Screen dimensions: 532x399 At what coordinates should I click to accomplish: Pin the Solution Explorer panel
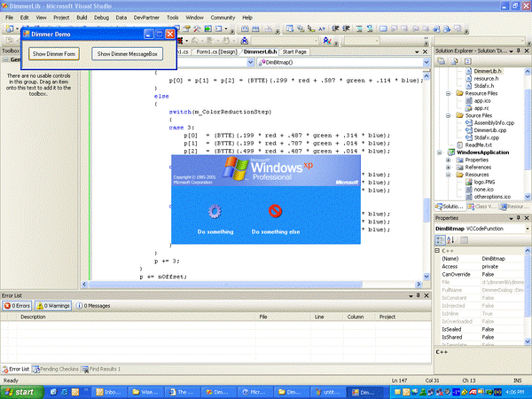519,51
